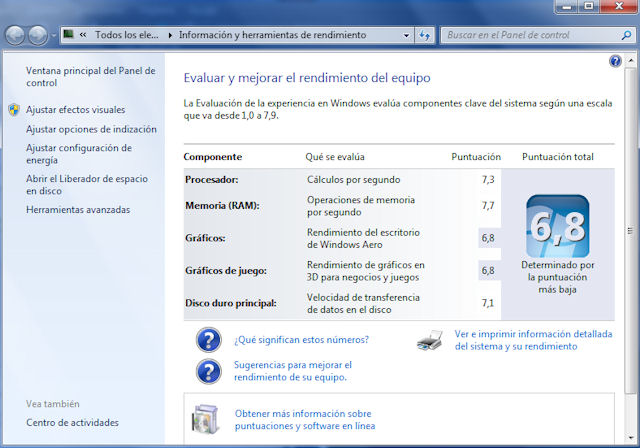Screen dimensions: 640x448
Task: Click the magnifier search icon
Action: [626, 35]
